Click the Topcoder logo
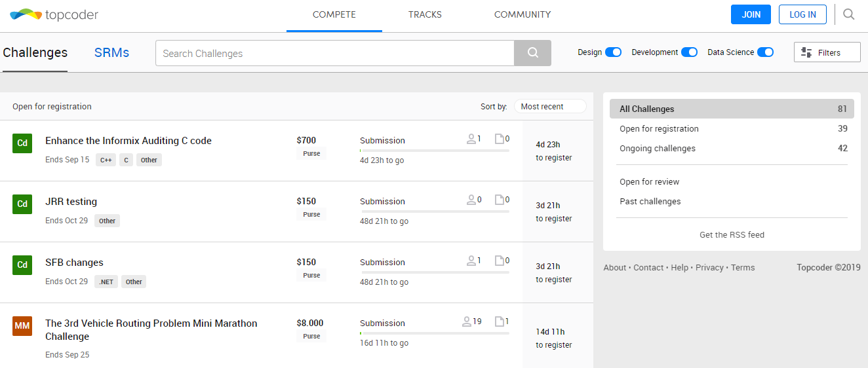 click(x=54, y=14)
